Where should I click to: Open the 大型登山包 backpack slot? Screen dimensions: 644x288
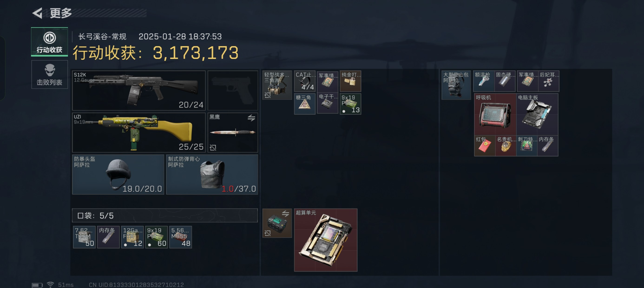(x=456, y=85)
